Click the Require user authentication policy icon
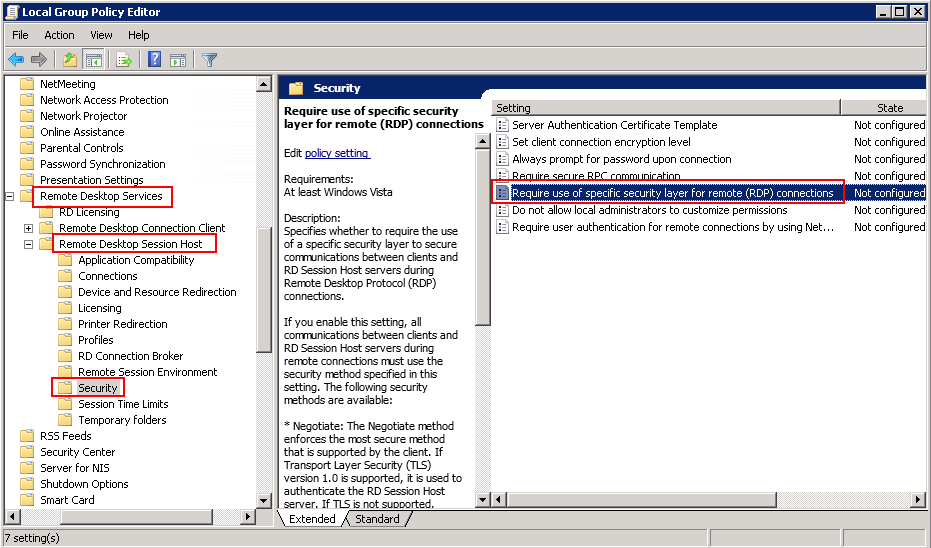Screen dimensions: 931x548 (x=502, y=227)
